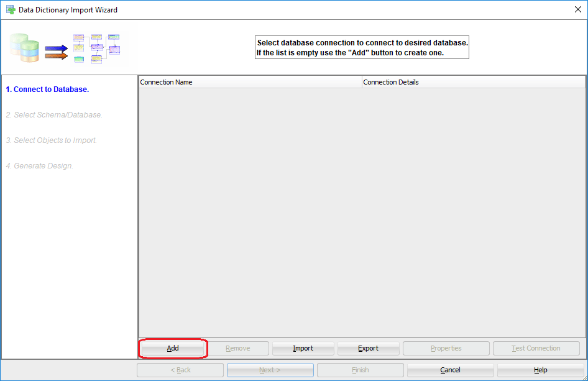Click the Back navigation button
The height and width of the screenshot is (381, 588).
[x=180, y=370]
